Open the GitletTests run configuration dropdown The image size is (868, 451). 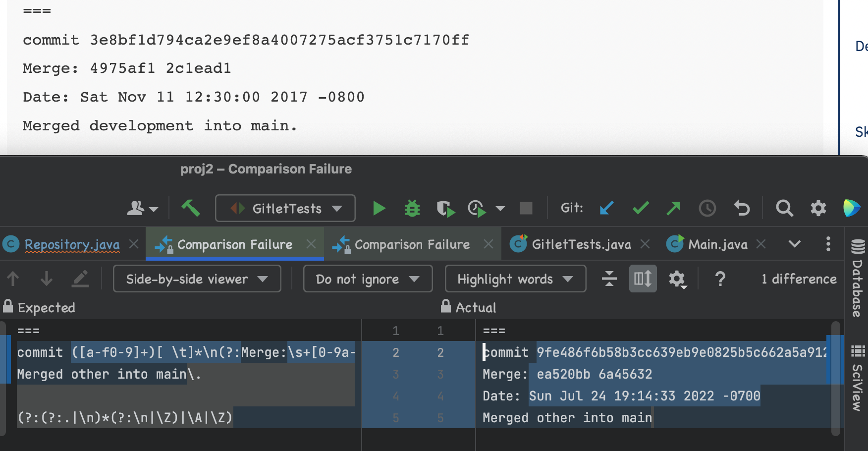click(x=285, y=209)
